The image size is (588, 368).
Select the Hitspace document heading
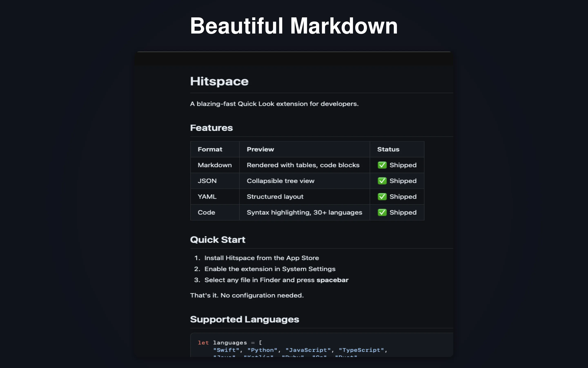coord(219,82)
